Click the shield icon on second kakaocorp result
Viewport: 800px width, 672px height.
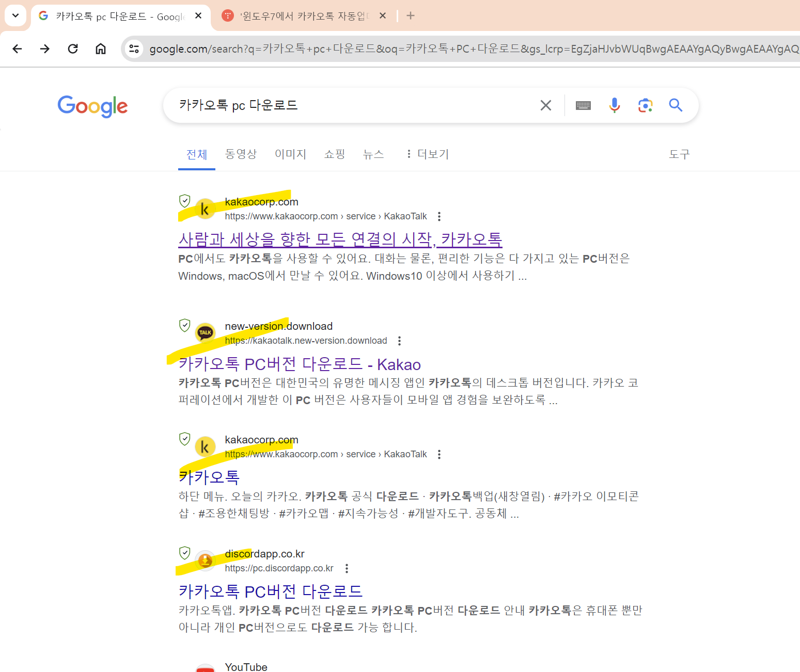coord(185,439)
